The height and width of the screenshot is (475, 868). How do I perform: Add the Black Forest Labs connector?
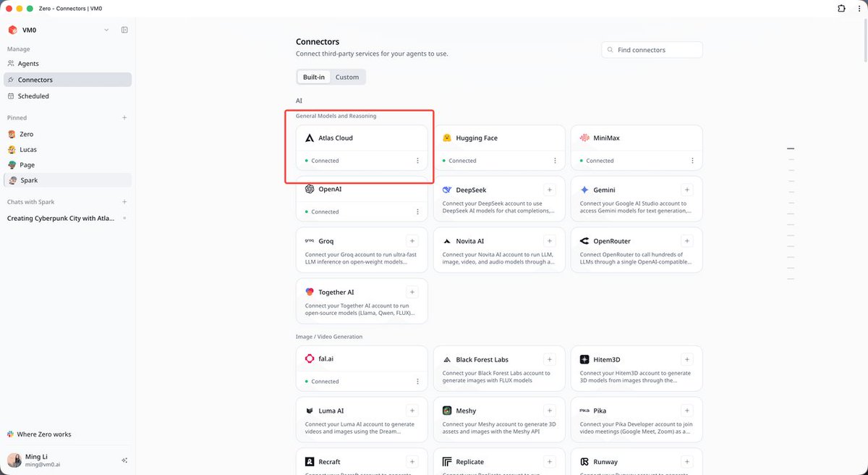[x=550, y=359]
